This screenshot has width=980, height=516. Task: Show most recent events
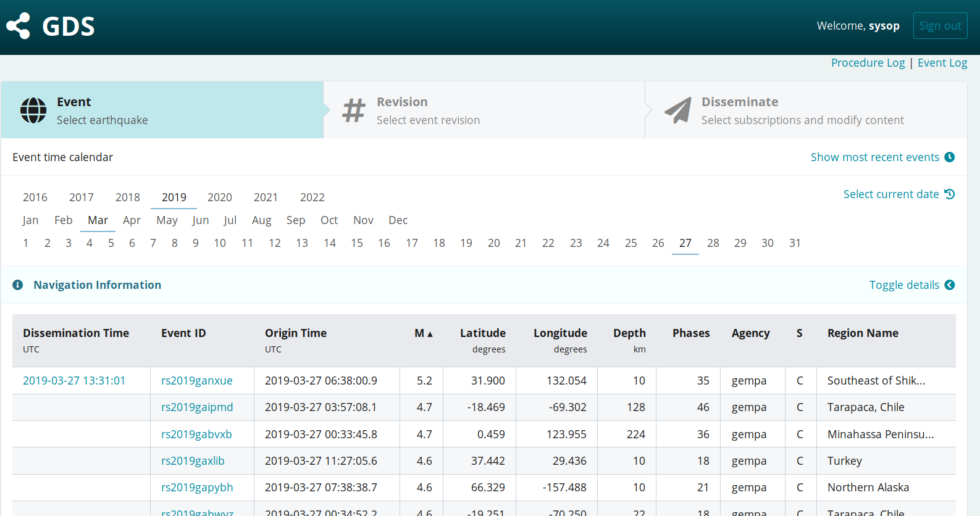874,157
